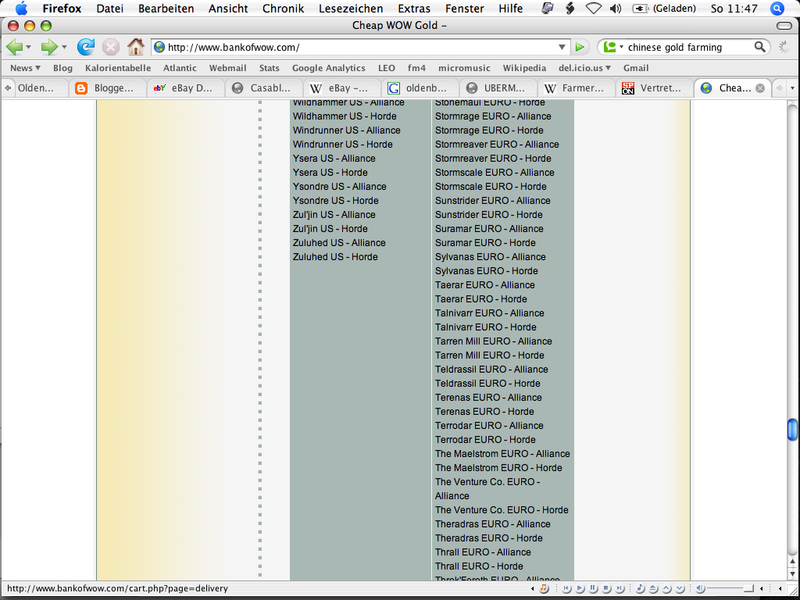800x600 pixels.
Task: Click the magnifier icon in the search box
Action: tap(760, 47)
